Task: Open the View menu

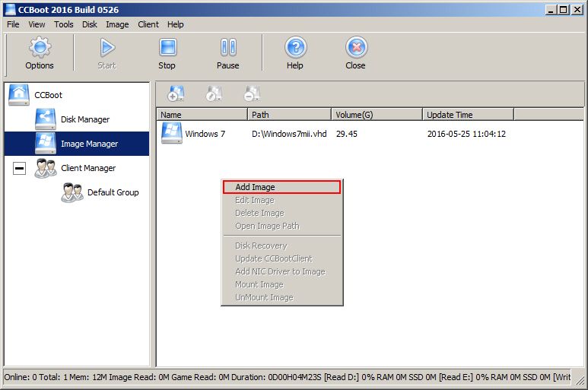Action: tap(37, 24)
